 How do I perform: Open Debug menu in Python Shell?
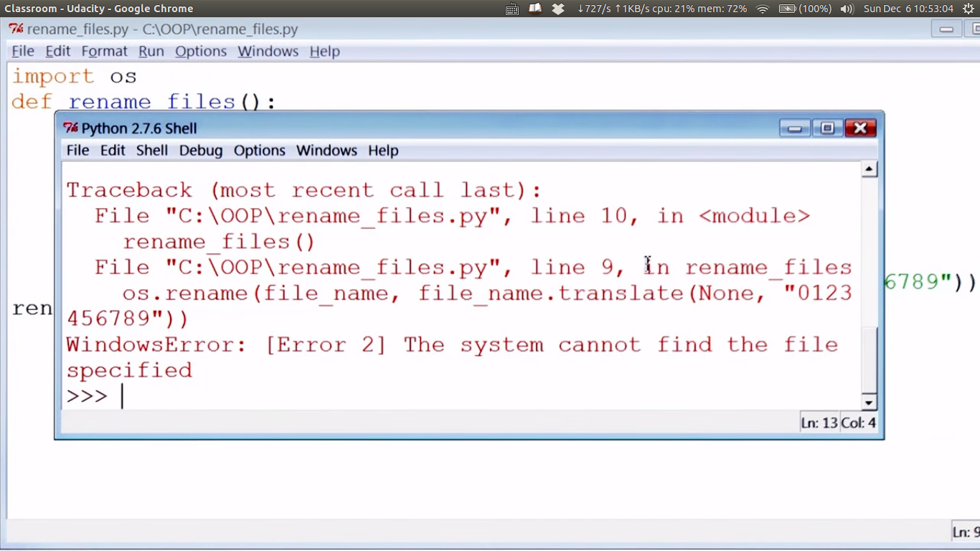tap(201, 151)
